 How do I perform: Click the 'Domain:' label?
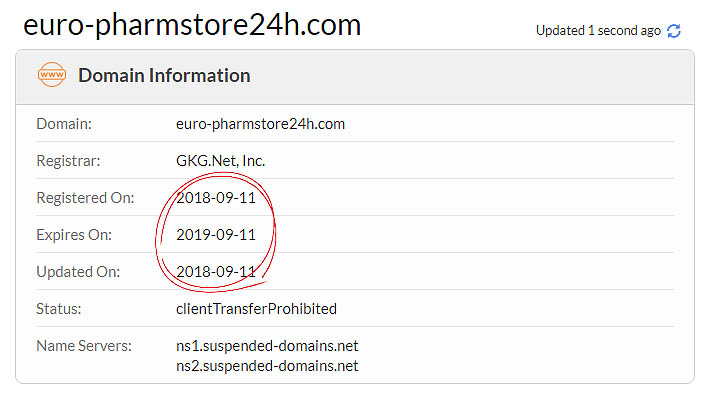coord(64,123)
